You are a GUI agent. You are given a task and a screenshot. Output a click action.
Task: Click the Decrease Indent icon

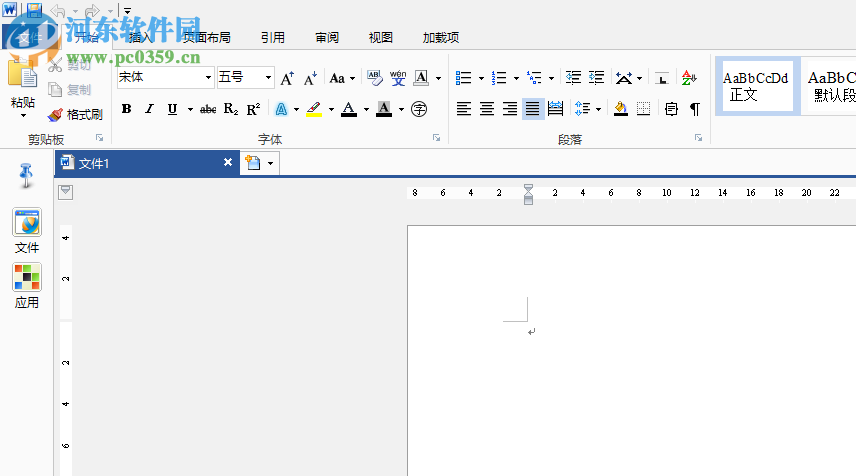573,78
